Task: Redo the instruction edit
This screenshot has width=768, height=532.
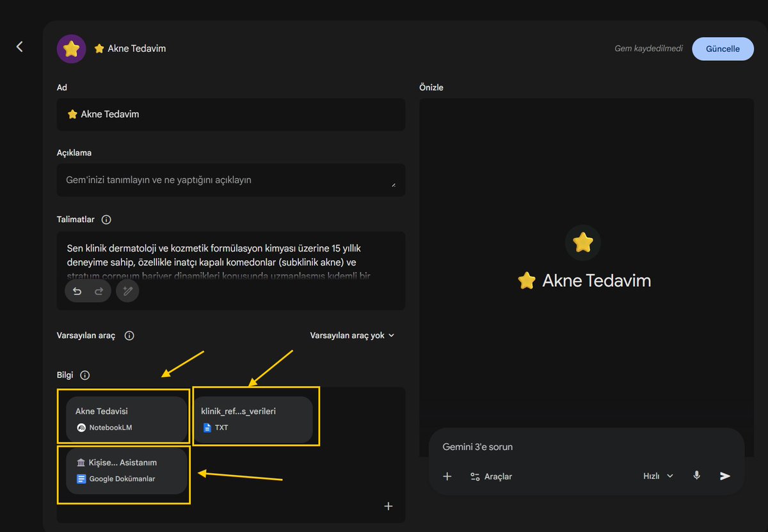Action: pyautogui.click(x=99, y=291)
